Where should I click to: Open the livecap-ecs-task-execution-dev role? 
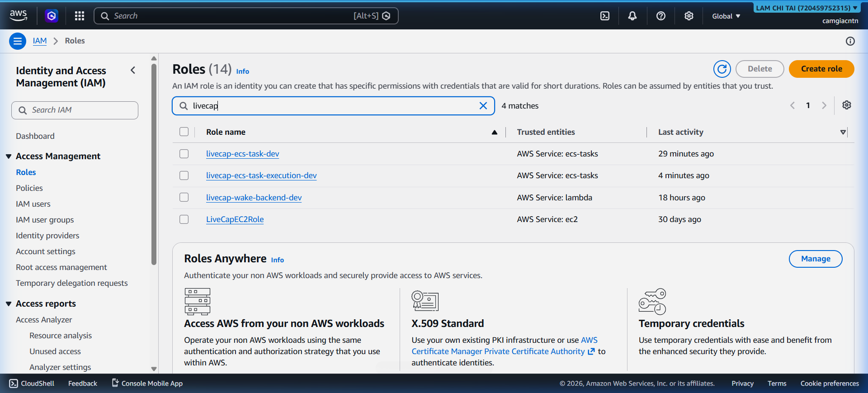[x=261, y=175]
